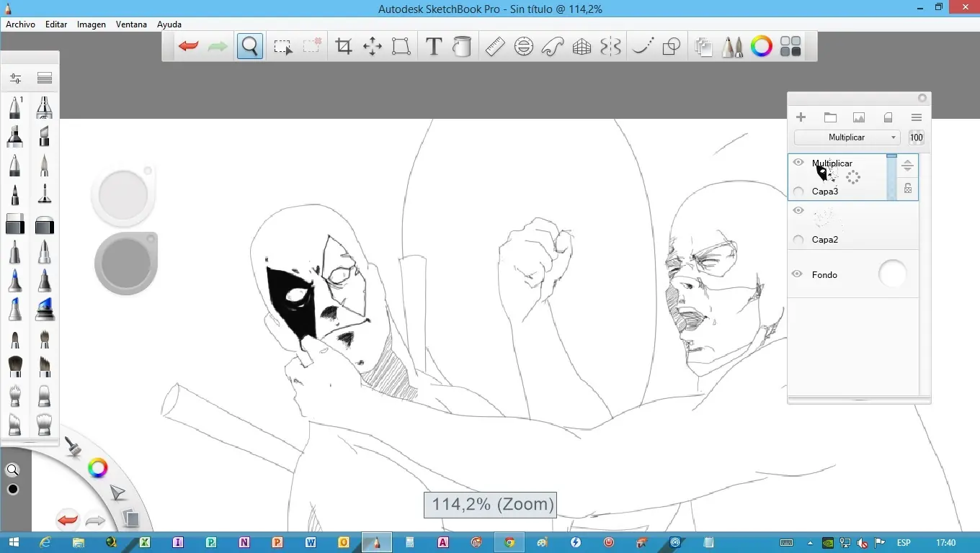Image resolution: width=980 pixels, height=553 pixels.
Task: Open the Editar menu
Action: click(x=56, y=24)
